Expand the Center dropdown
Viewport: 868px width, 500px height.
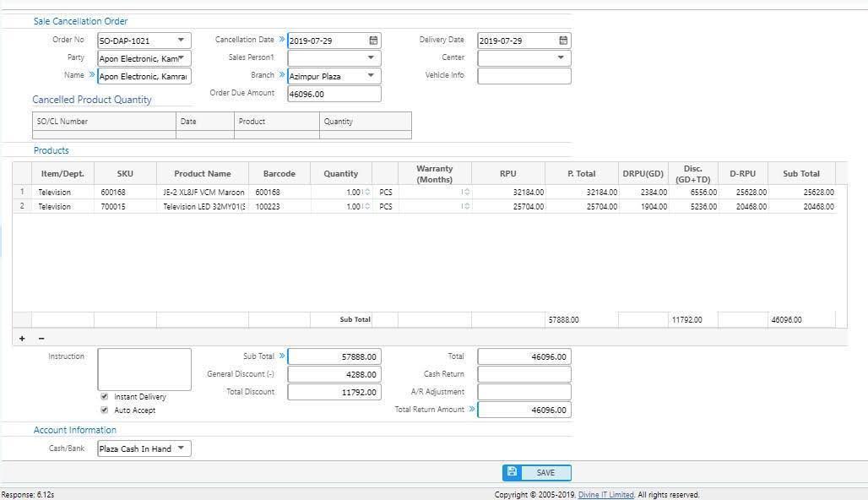[x=561, y=58]
